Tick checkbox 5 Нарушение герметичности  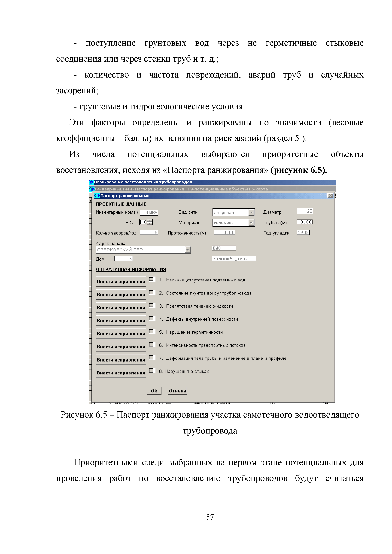[x=151, y=331]
